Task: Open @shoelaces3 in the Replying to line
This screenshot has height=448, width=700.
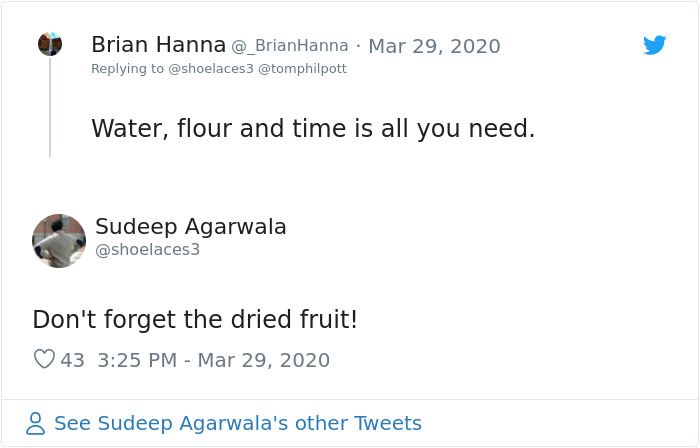Action: [212, 69]
